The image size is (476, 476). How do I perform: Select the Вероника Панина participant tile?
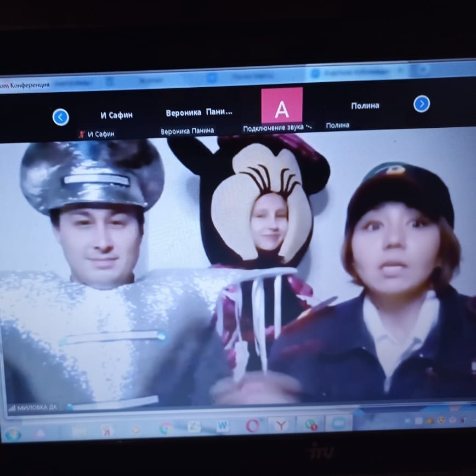(199, 112)
